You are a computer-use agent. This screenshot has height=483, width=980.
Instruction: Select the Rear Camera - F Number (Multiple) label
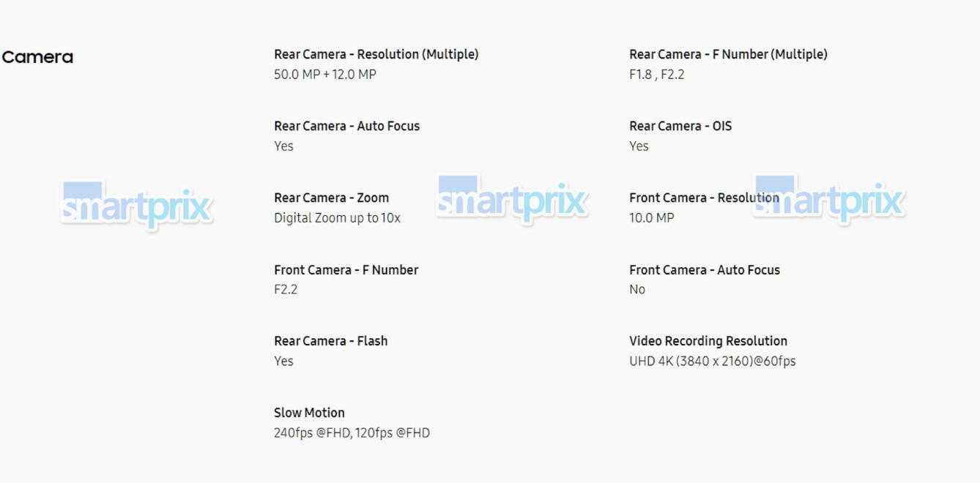tap(728, 54)
